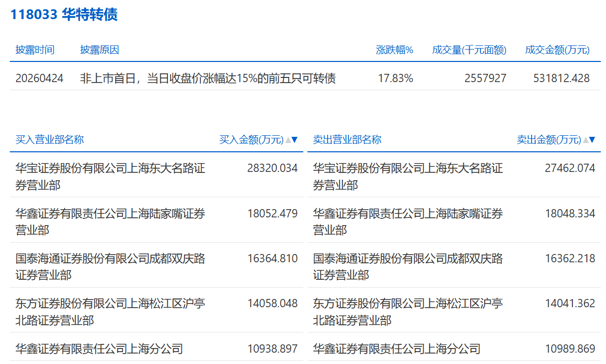Sort by 卖出金额 ascending arrow
606x364 pixels.
click(586, 139)
